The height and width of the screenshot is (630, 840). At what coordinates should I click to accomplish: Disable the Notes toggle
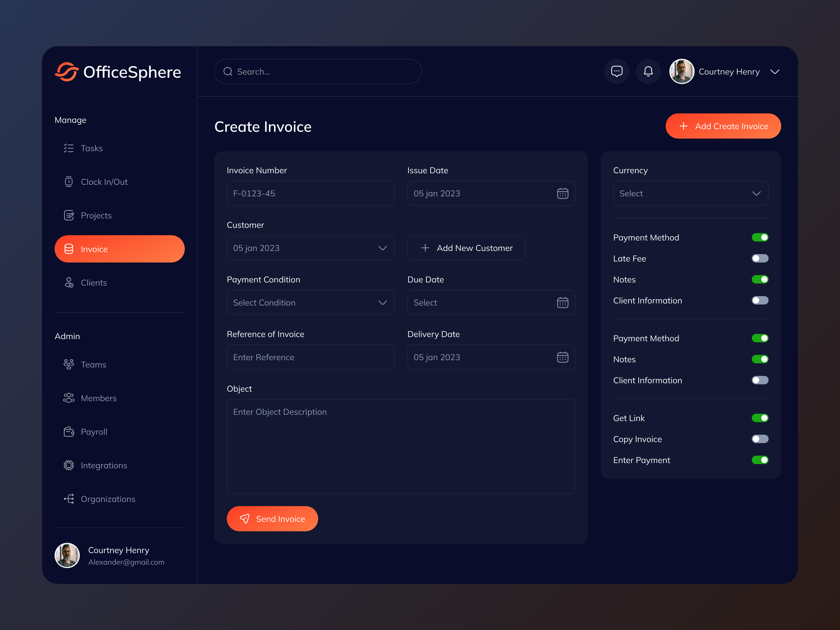tap(760, 280)
